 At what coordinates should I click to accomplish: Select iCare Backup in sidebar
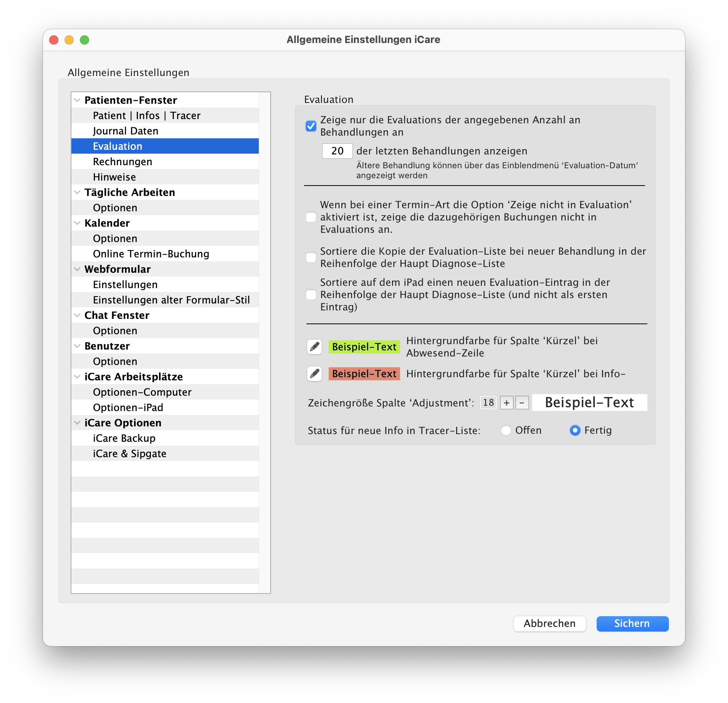pos(124,438)
